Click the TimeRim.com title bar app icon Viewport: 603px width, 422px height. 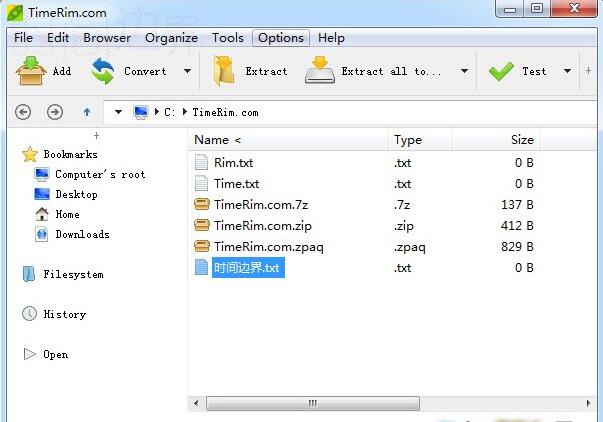(x=15, y=13)
